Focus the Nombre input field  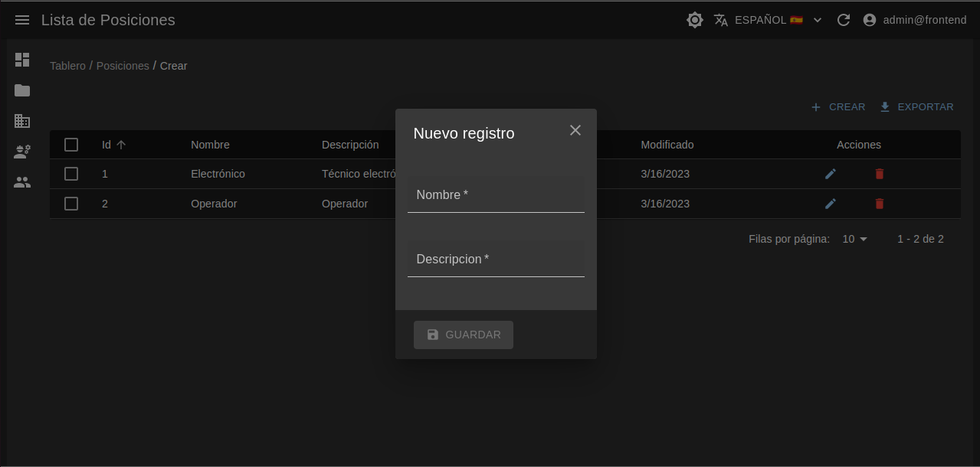[x=496, y=196]
